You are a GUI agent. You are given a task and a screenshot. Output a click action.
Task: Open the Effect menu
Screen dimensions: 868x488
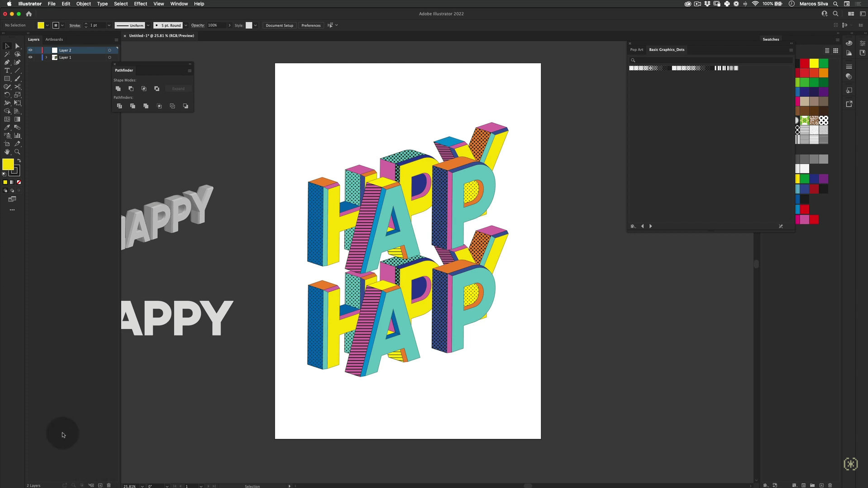pos(140,4)
